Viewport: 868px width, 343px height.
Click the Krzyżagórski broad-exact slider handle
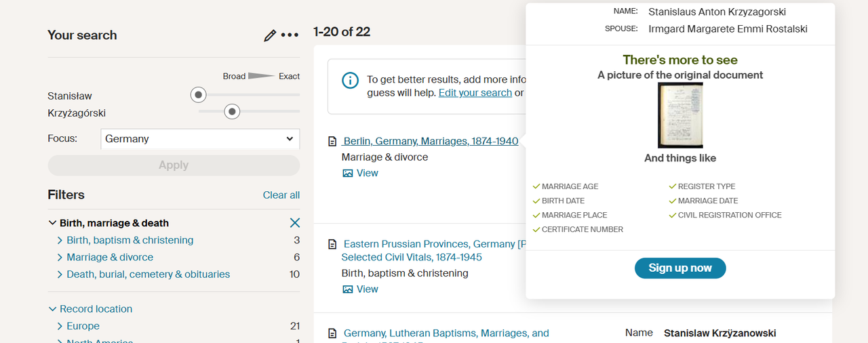tap(232, 111)
